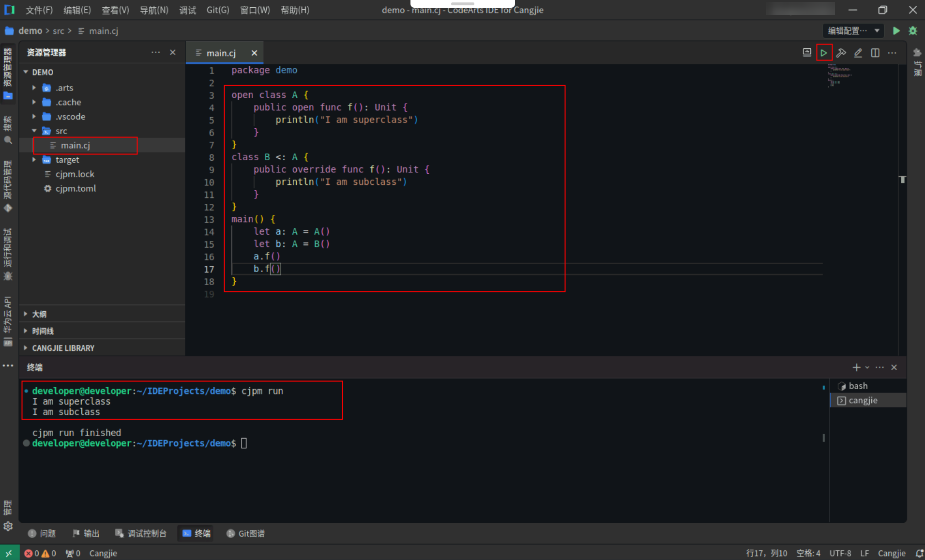The image size is (925, 560).
Task: Change line ending LF in status bar
Action: point(864,553)
